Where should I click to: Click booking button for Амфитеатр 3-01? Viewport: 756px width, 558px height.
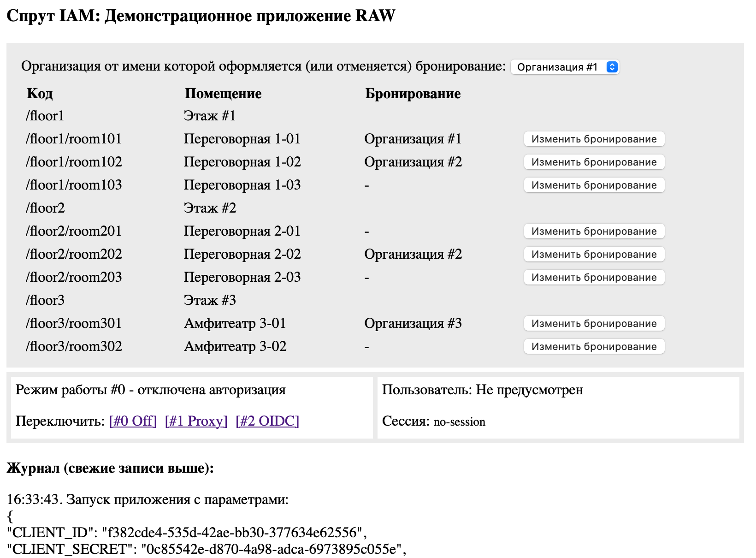[x=594, y=323]
